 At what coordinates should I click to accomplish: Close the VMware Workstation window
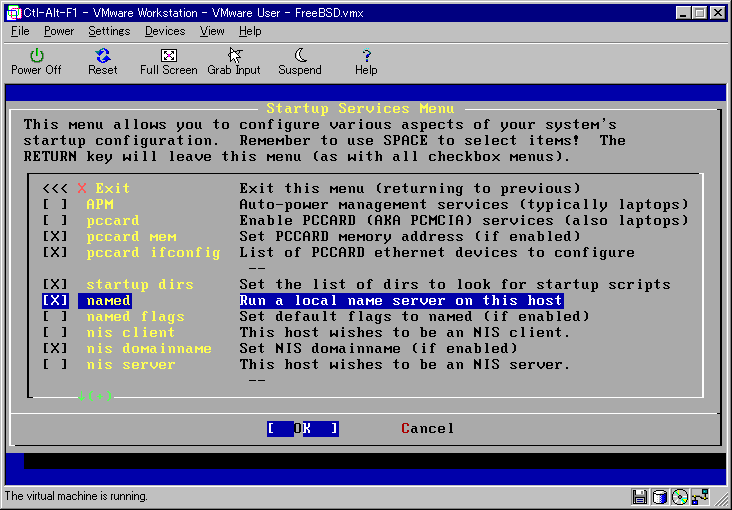pos(718,13)
